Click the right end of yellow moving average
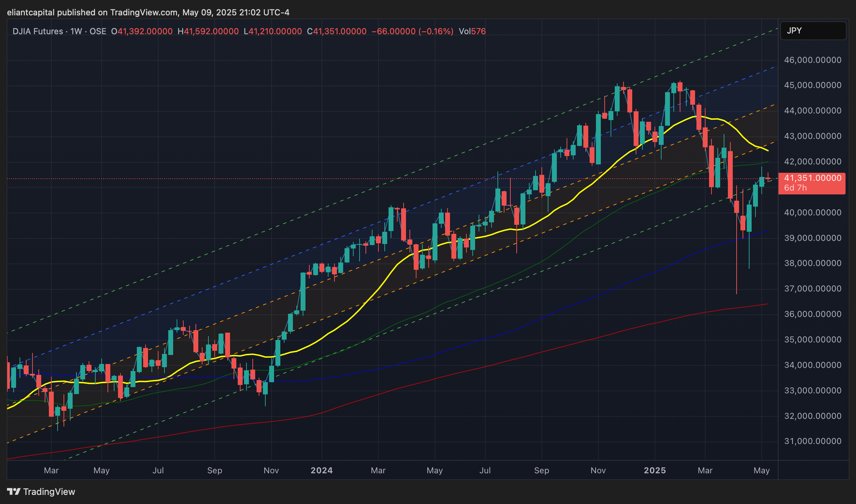856x504 pixels. tap(767, 150)
